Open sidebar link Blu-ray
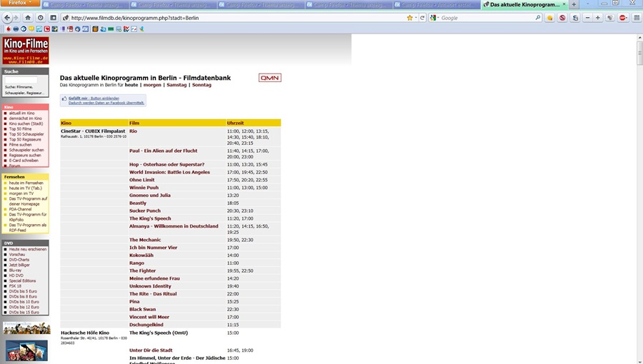The image size is (643, 364). point(15,271)
